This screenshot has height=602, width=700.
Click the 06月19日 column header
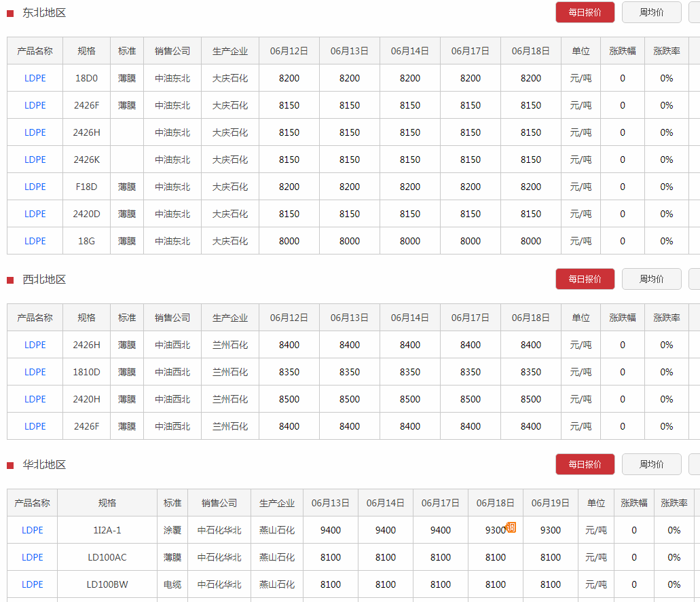[551, 503]
